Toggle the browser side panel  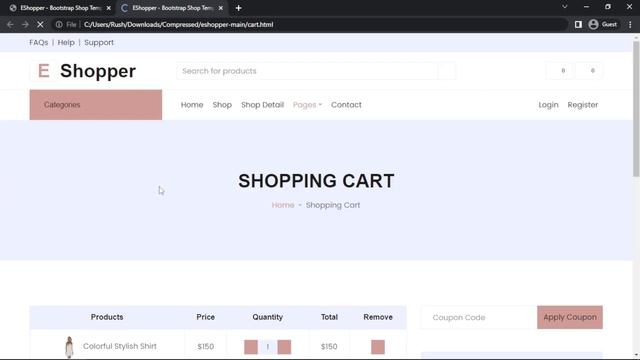click(578, 24)
